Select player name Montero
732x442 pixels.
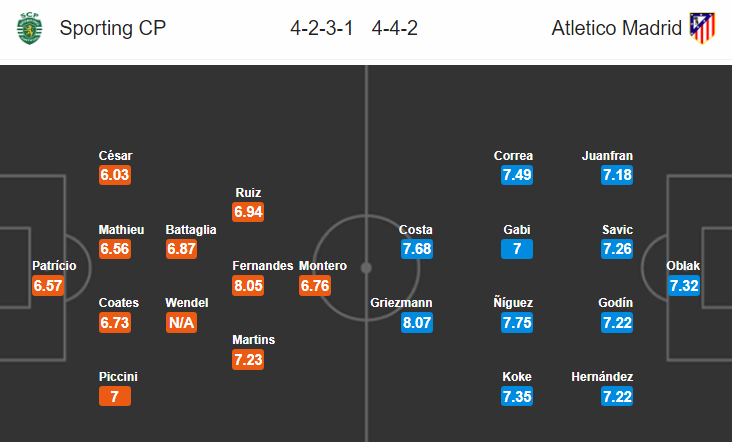coord(323,266)
